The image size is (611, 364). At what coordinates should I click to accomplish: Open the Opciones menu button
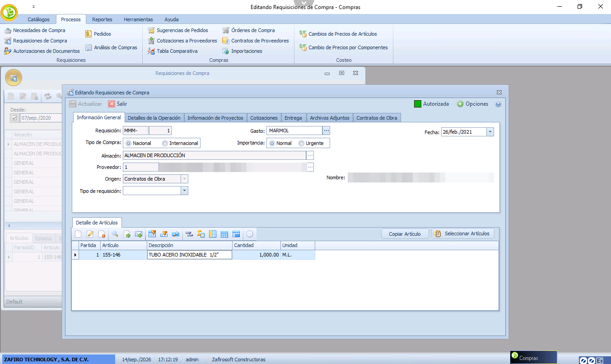click(472, 104)
